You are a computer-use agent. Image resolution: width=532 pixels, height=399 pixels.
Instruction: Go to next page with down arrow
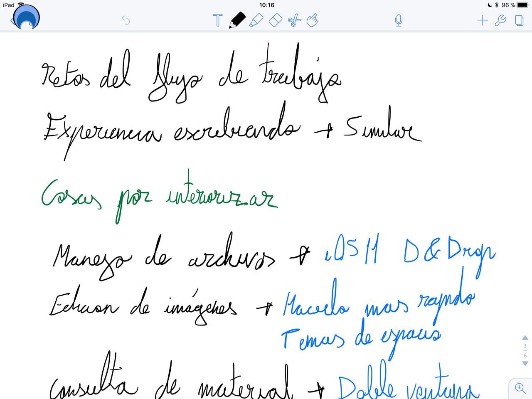tap(525, 363)
